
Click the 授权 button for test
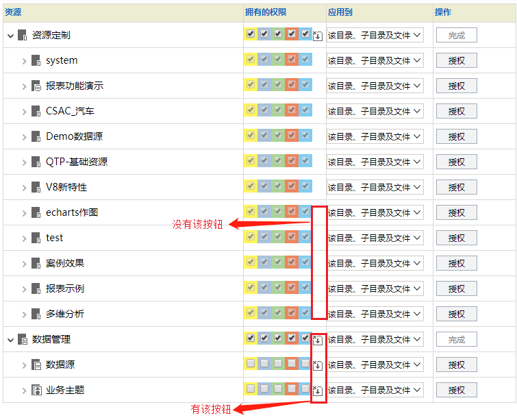point(456,238)
